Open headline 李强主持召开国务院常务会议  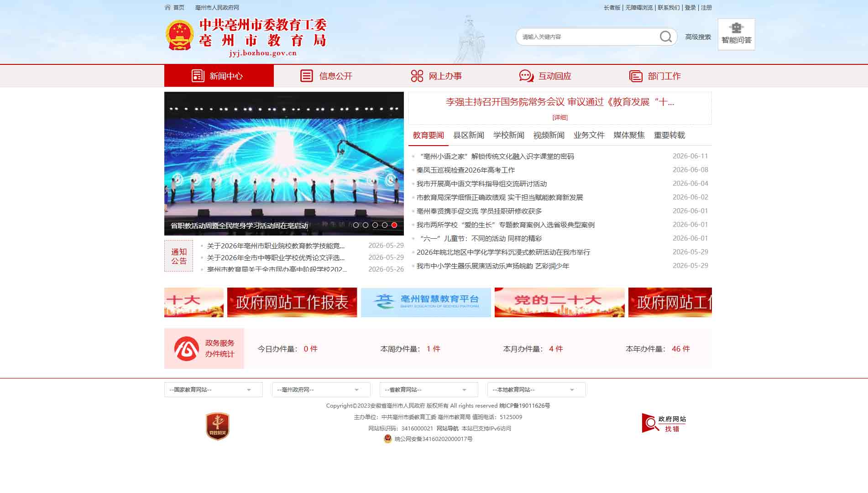pyautogui.click(x=560, y=102)
